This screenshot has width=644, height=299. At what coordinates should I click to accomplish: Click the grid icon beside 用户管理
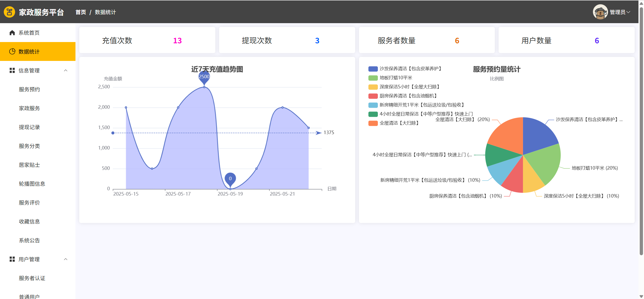(x=12, y=259)
